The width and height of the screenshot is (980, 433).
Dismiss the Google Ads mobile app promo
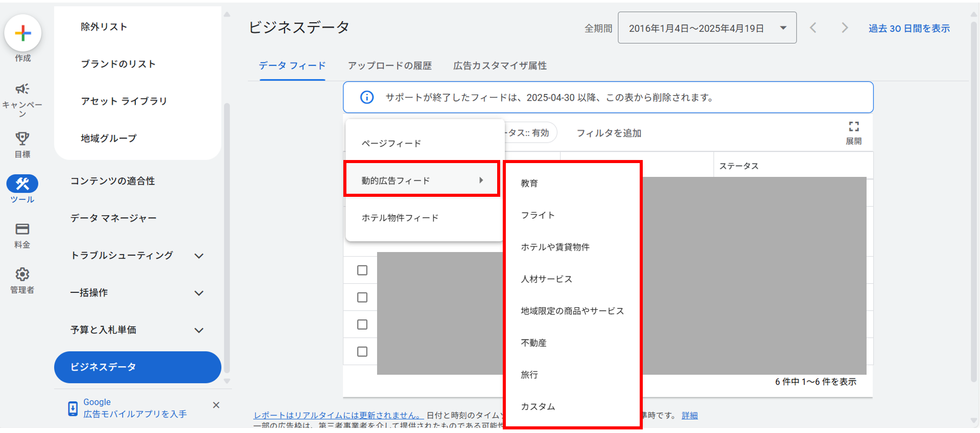pyautogui.click(x=216, y=405)
